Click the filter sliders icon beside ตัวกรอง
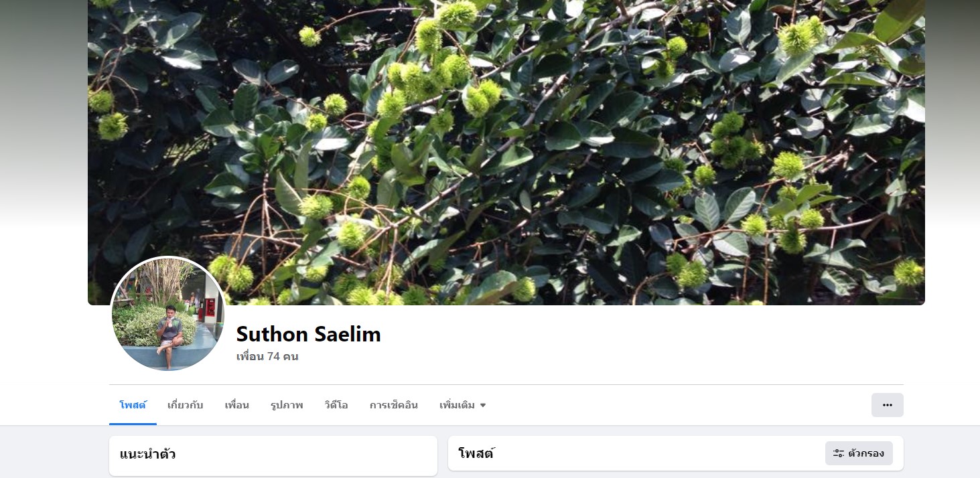This screenshot has width=980, height=478. pos(838,453)
